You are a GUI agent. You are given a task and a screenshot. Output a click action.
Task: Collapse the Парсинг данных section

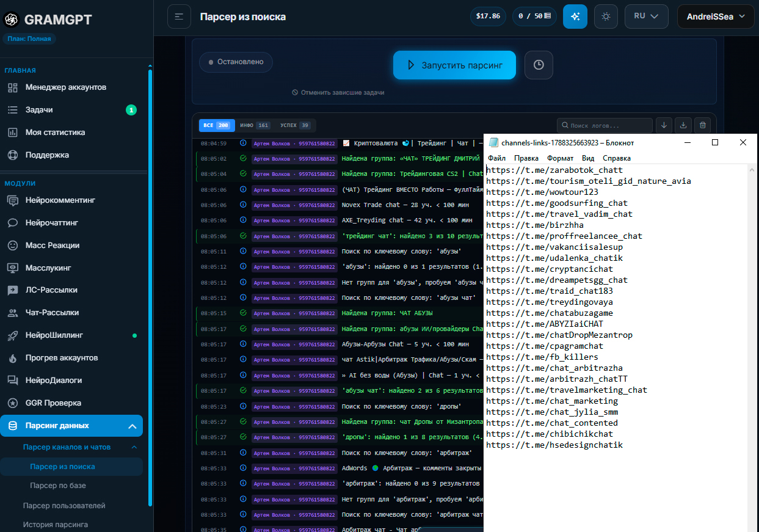(x=133, y=426)
